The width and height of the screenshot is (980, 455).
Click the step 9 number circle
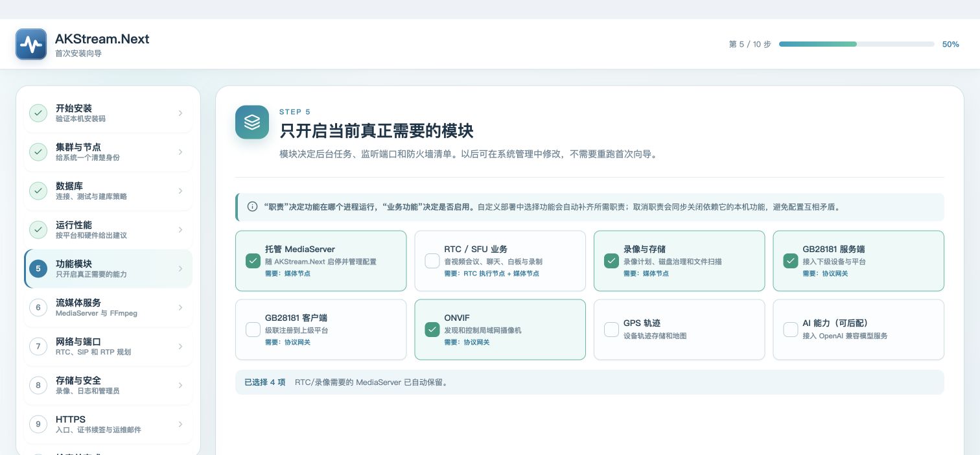click(38, 424)
